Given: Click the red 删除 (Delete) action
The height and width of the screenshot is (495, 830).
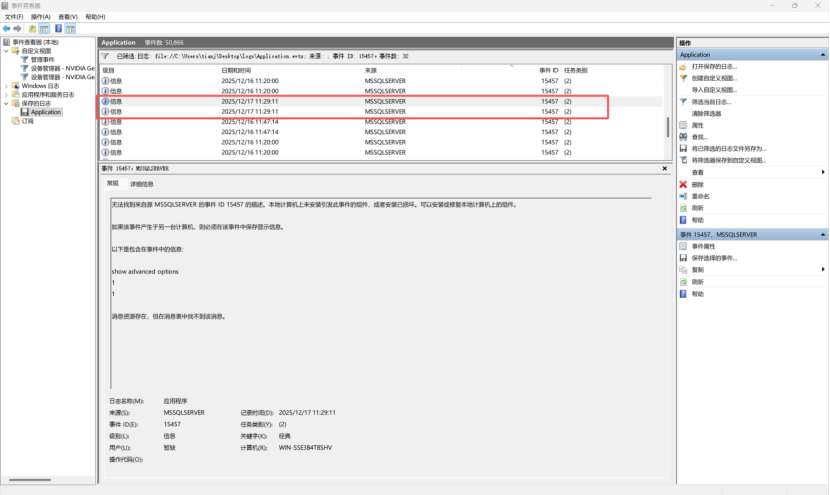Looking at the screenshot, I should pos(697,185).
